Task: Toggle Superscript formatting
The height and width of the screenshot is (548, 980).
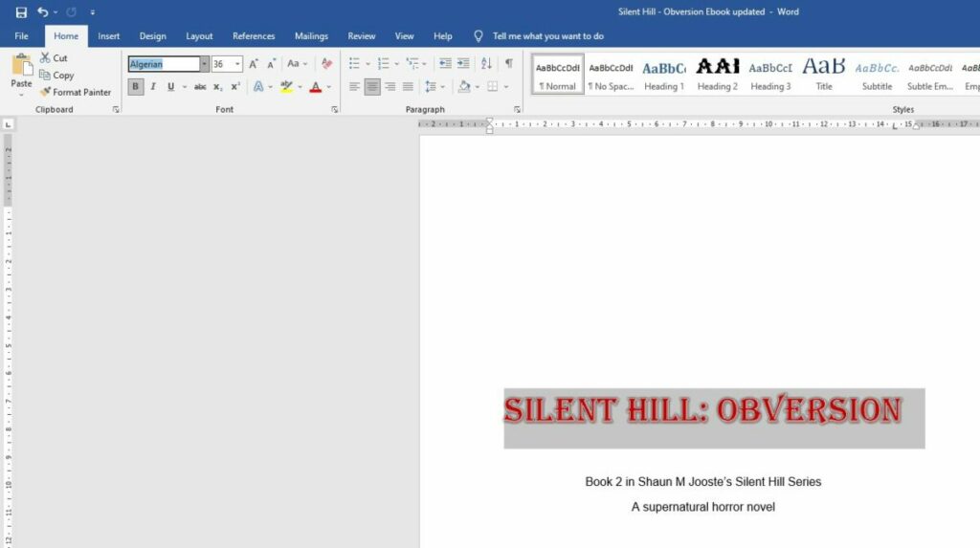Action: click(235, 87)
